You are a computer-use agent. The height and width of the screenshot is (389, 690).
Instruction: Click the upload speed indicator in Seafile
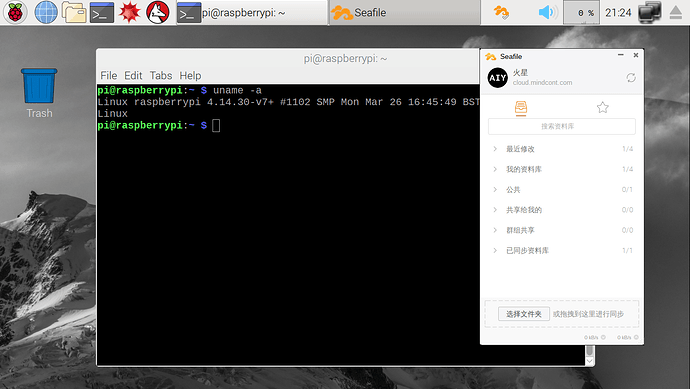628,338
